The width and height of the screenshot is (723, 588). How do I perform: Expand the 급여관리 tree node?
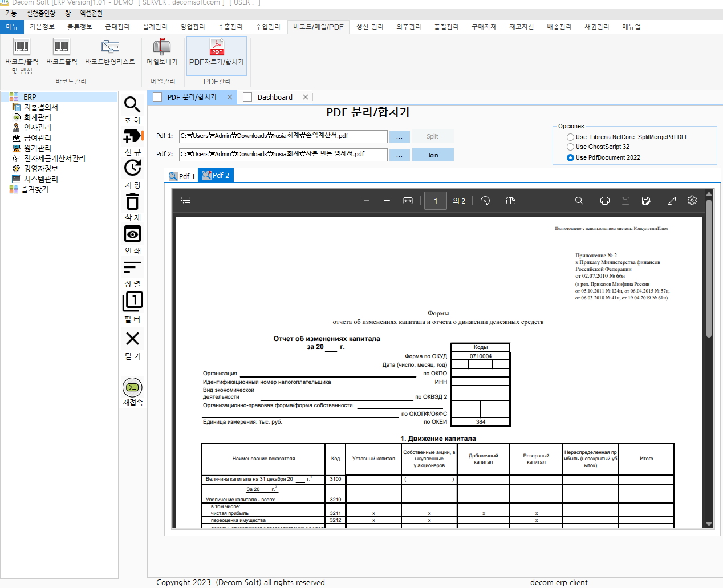36,138
